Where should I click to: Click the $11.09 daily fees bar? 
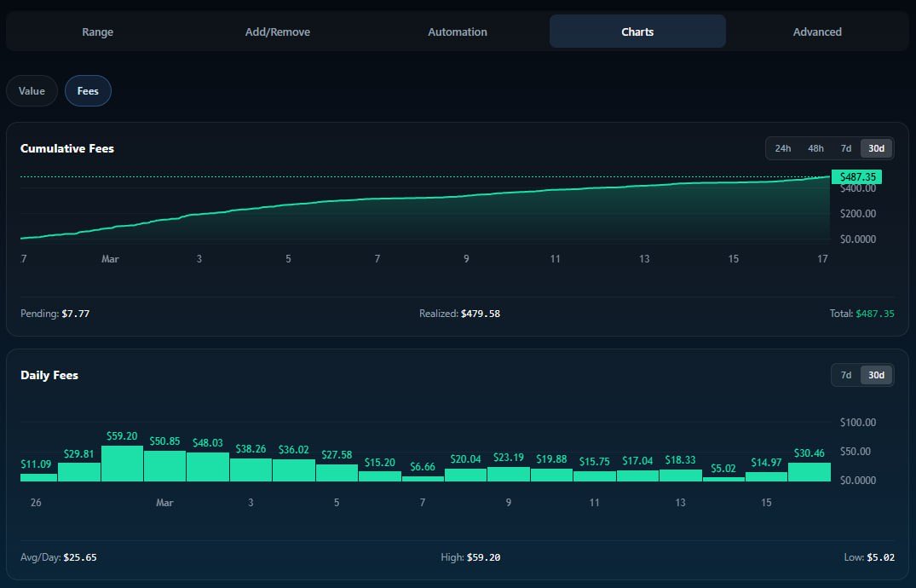(x=38, y=477)
